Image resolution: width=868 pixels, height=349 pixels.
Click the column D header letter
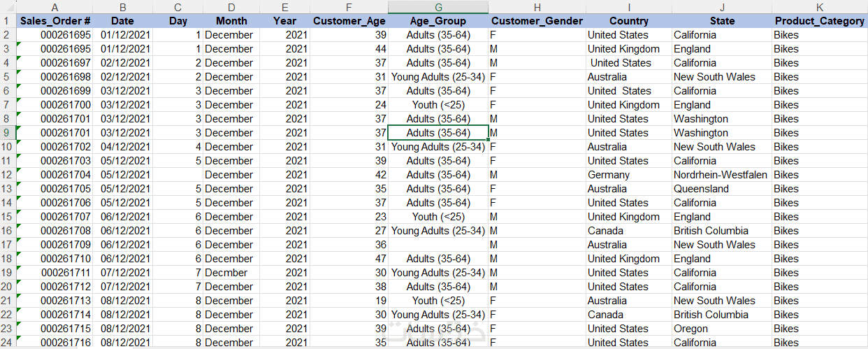231,7
